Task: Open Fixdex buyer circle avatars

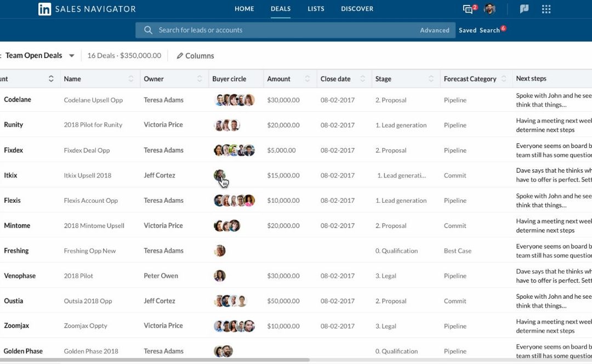Action: tap(235, 150)
